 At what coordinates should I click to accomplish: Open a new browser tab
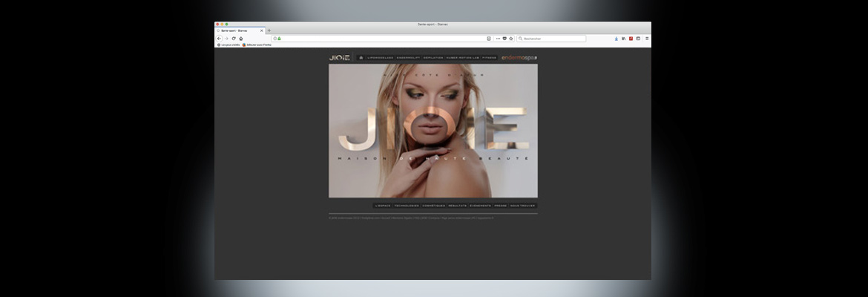click(269, 30)
